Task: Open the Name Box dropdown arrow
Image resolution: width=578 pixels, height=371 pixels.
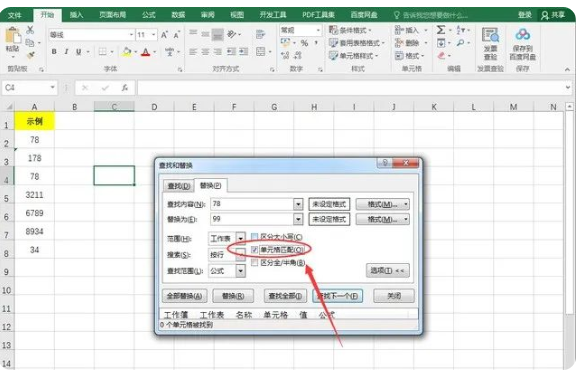Action: [x=52, y=87]
